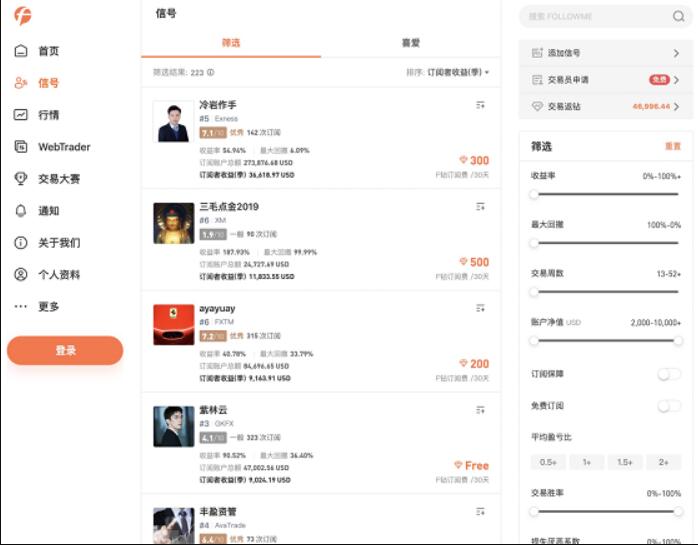Adjust the 收益率 slider handle
Viewport: 698px width, 545px height.
[x=534, y=194]
